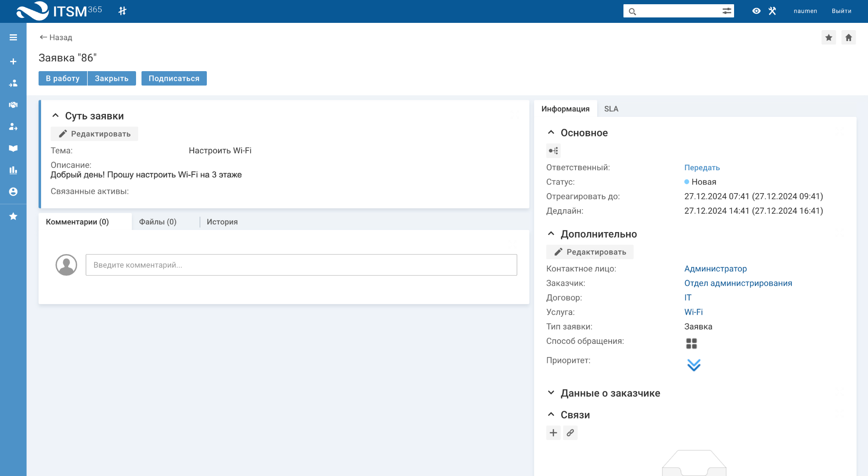Expand the Данные о заказчике section

[551, 393]
